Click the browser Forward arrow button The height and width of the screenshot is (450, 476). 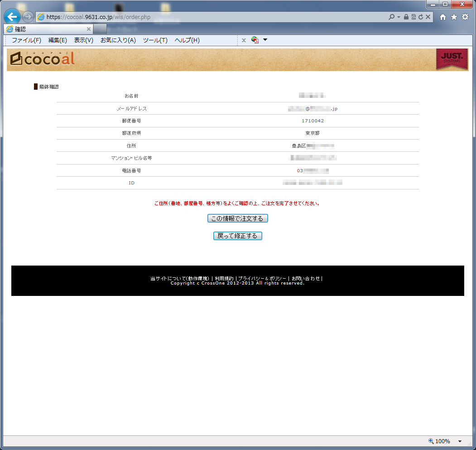(28, 17)
